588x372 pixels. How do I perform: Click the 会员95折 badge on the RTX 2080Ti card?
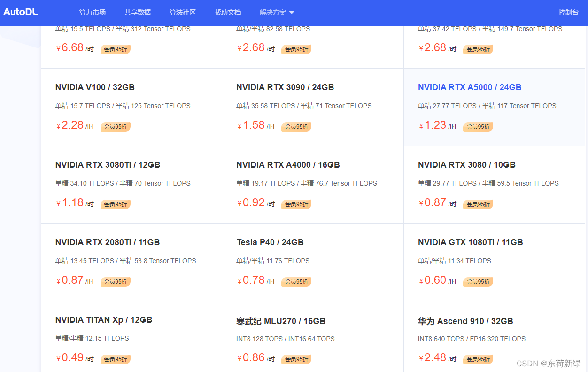click(116, 281)
